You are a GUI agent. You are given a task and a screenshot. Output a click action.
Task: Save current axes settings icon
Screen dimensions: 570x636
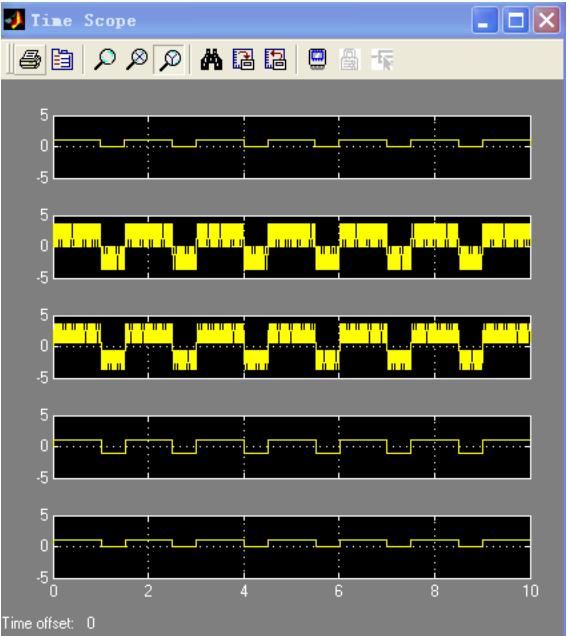(243, 60)
